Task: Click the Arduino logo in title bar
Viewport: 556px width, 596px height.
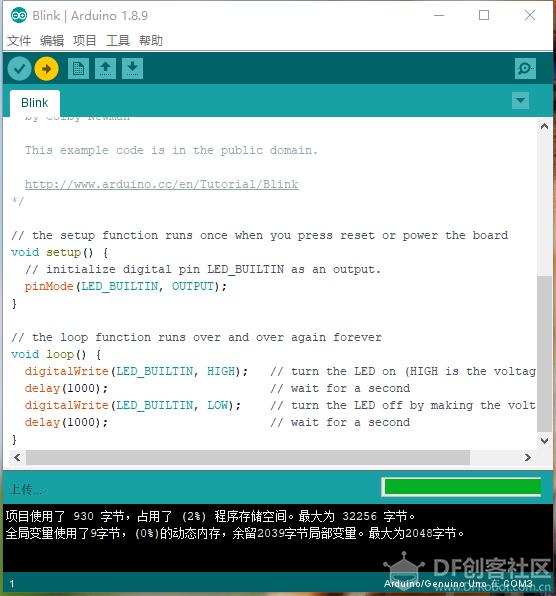Action: pos(19,16)
